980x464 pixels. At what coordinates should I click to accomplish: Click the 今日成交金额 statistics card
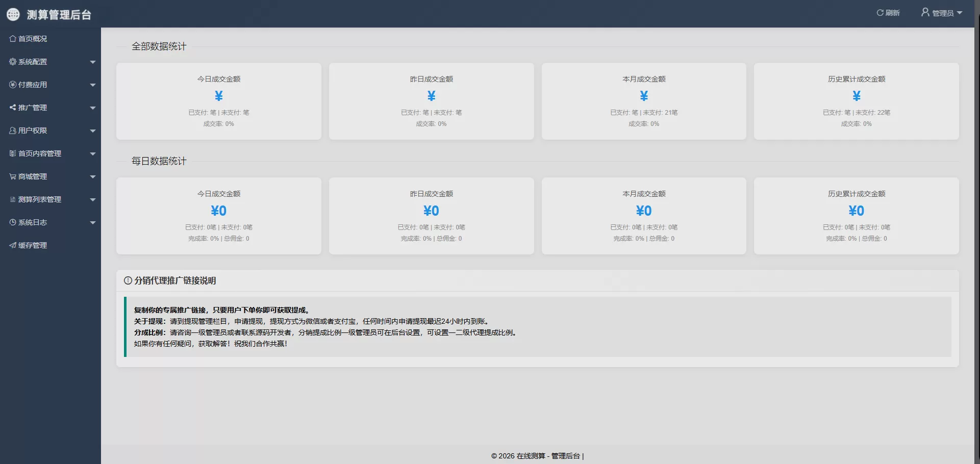(x=218, y=101)
